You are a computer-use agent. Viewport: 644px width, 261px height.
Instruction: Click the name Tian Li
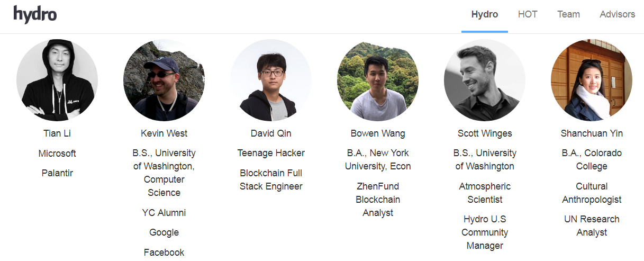coord(57,133)
